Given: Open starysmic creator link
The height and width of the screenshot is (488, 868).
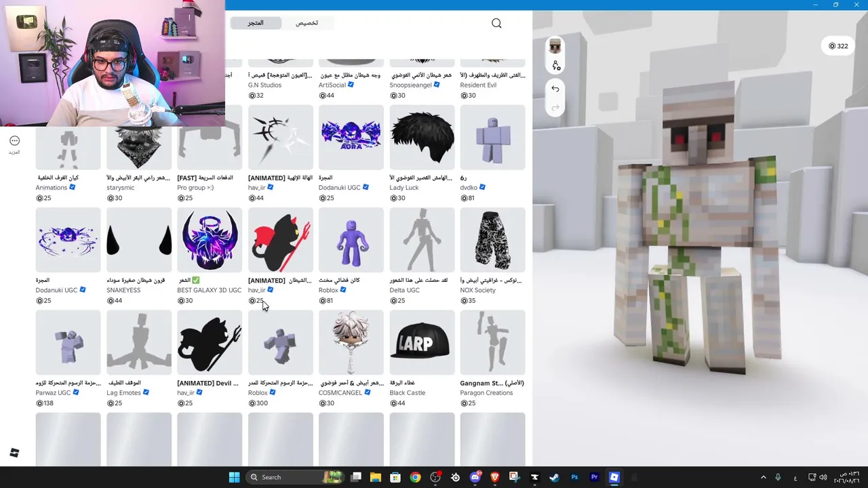Looking at the screenshot, I should 120,188.
